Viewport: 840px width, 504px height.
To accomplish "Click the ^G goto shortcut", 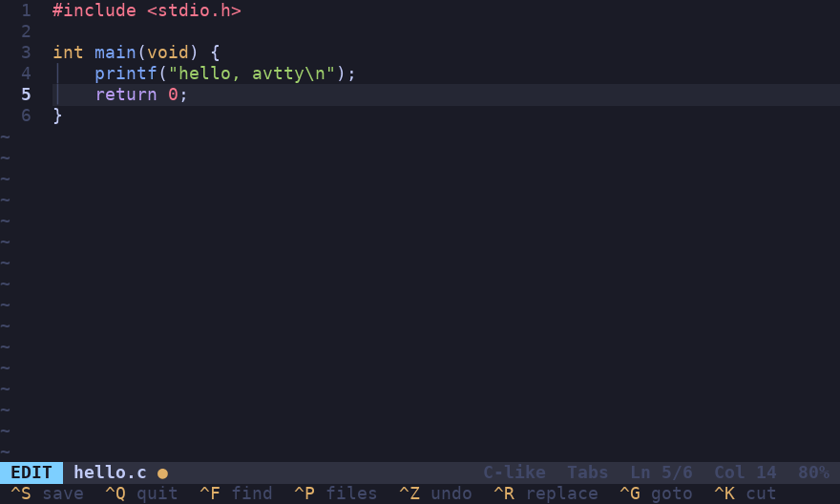I will click(657, 493).
